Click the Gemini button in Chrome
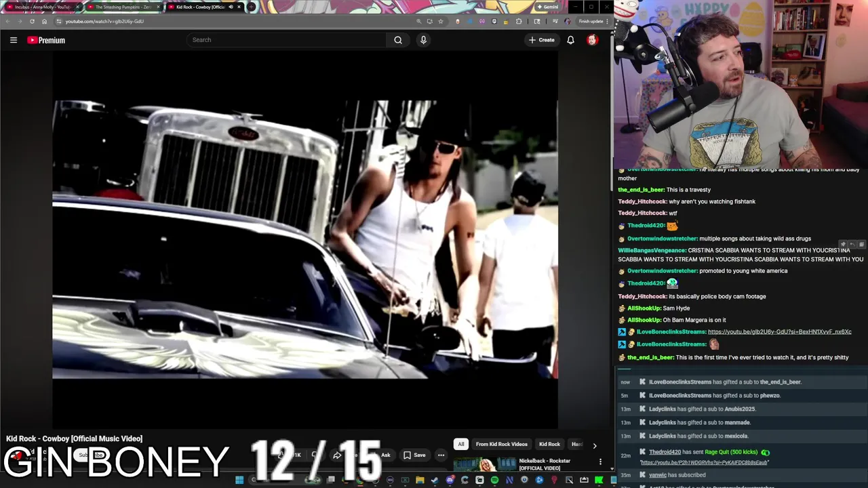This screenshot has height=488, width=868. (x=547, y=7)
